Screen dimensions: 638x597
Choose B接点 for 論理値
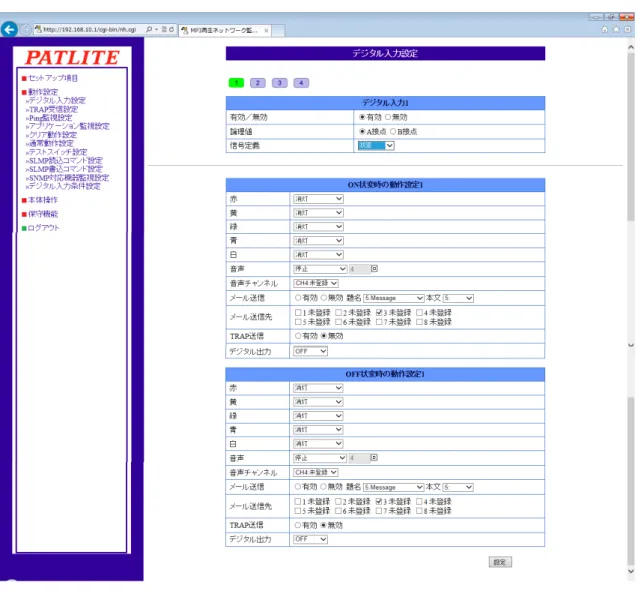coord(393,131)
